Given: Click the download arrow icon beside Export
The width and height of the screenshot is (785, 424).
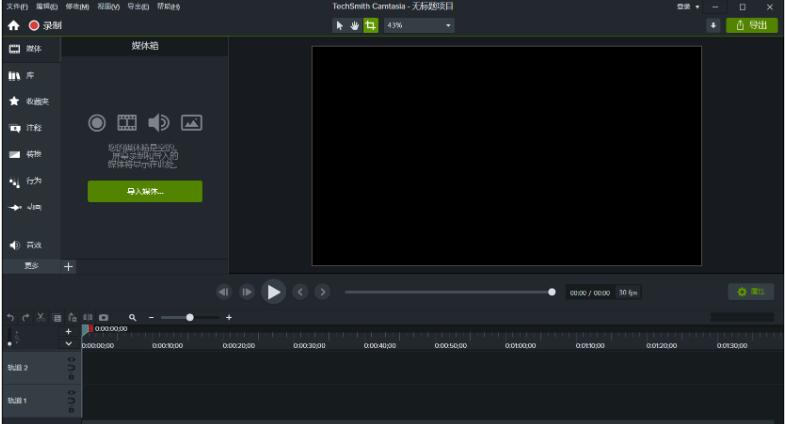Looking at the screenshot, I should coord(713,25).
